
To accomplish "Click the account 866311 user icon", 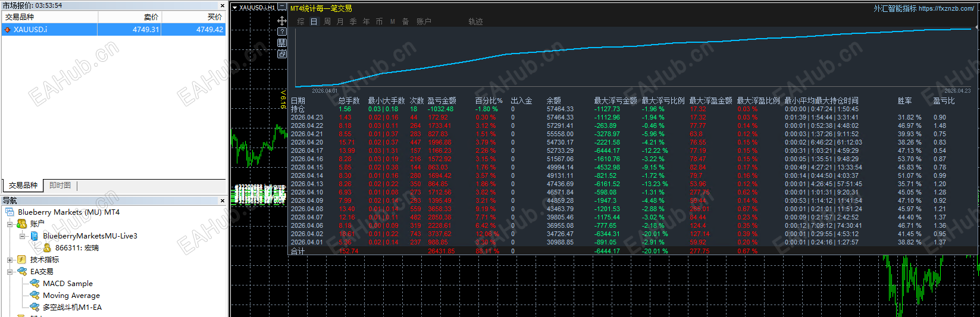I will (48, 248).
